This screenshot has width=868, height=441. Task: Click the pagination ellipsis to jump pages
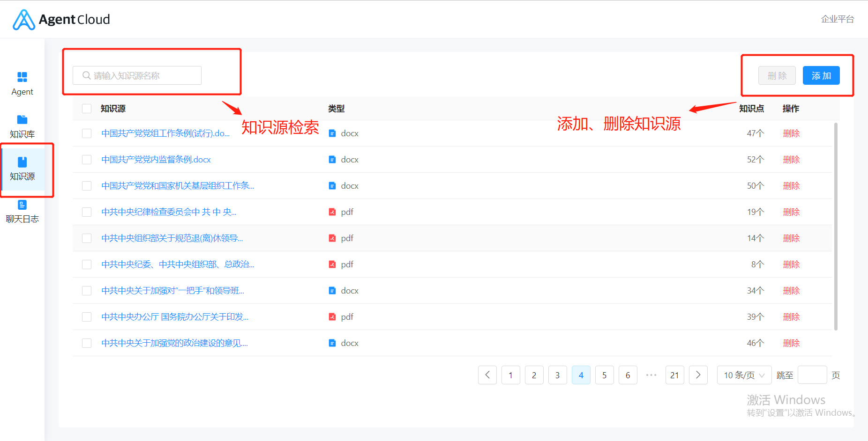pyautogui.click(x=651, y=375)
